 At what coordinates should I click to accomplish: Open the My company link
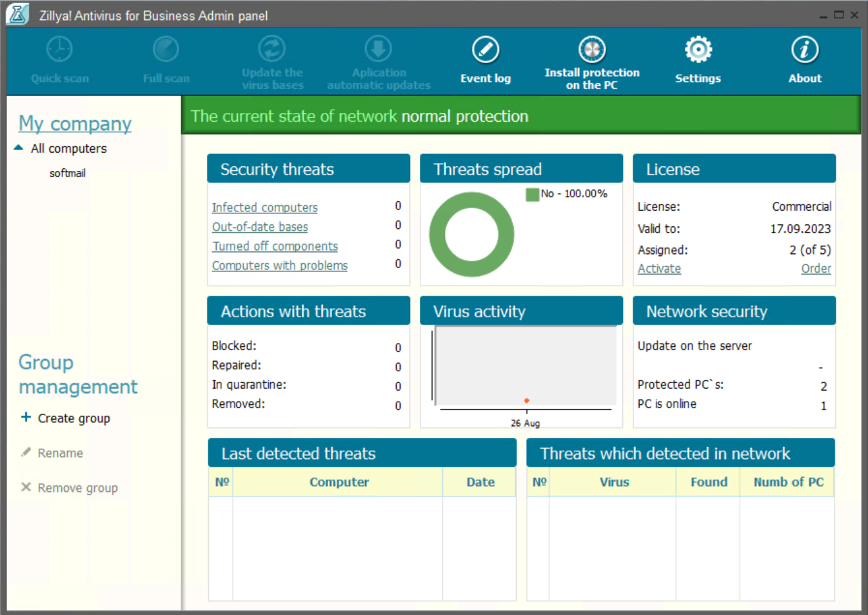(75, 123)
